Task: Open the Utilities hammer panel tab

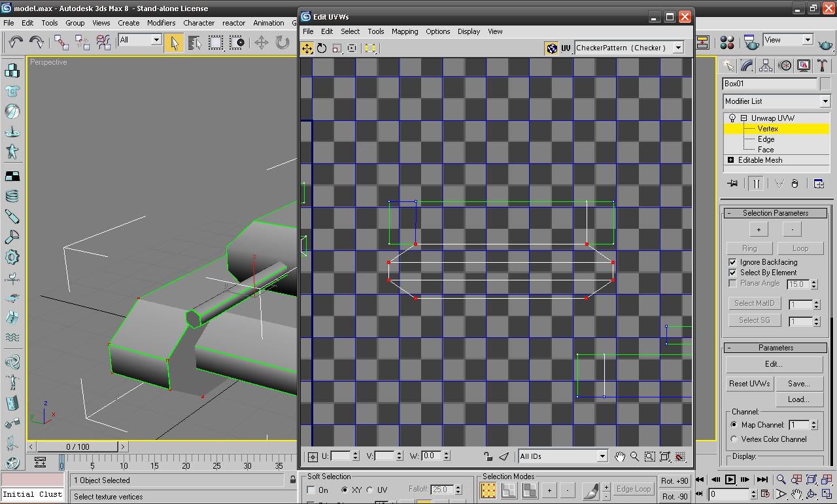Action: click(x=822, y=65)
